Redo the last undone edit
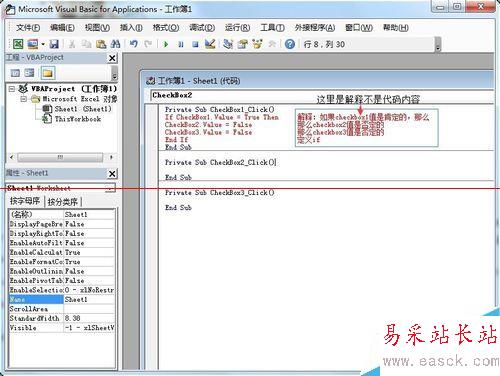 (x=148, y=44)
